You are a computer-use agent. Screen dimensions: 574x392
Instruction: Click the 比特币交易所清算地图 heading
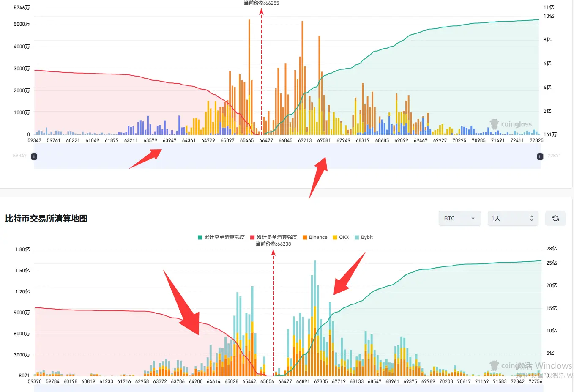coord(46,219)
